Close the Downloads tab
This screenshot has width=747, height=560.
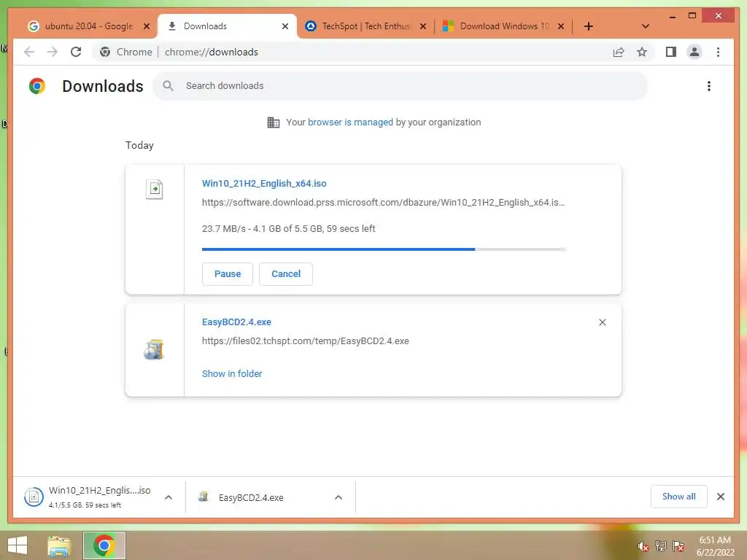pos(285,26)
